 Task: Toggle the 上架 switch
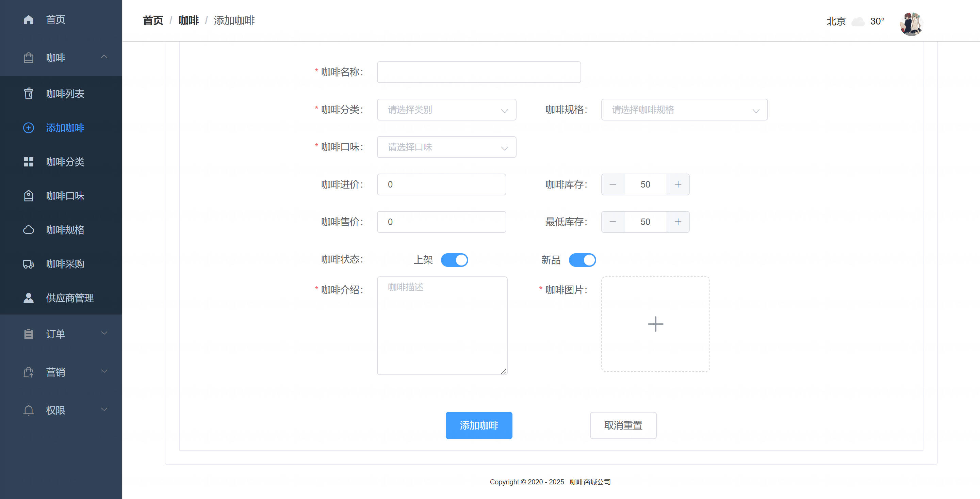[x=454, y=260]
